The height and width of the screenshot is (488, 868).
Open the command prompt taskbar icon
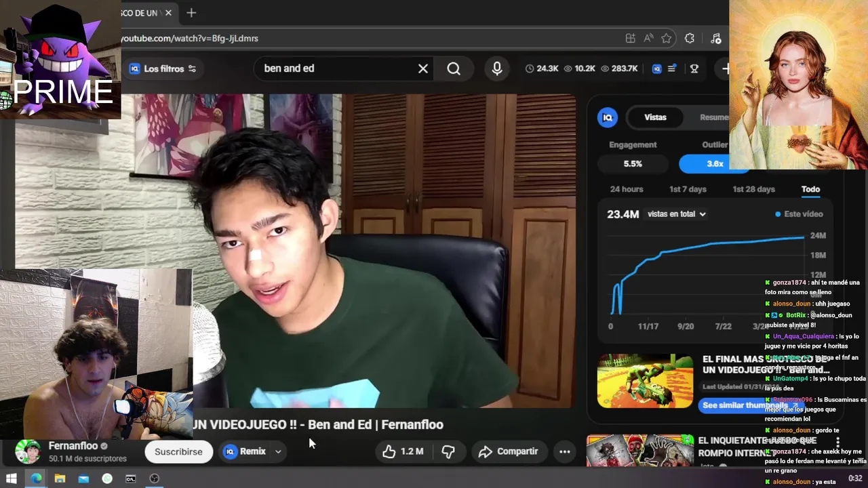pyautogui.click(x=131, y=479)
